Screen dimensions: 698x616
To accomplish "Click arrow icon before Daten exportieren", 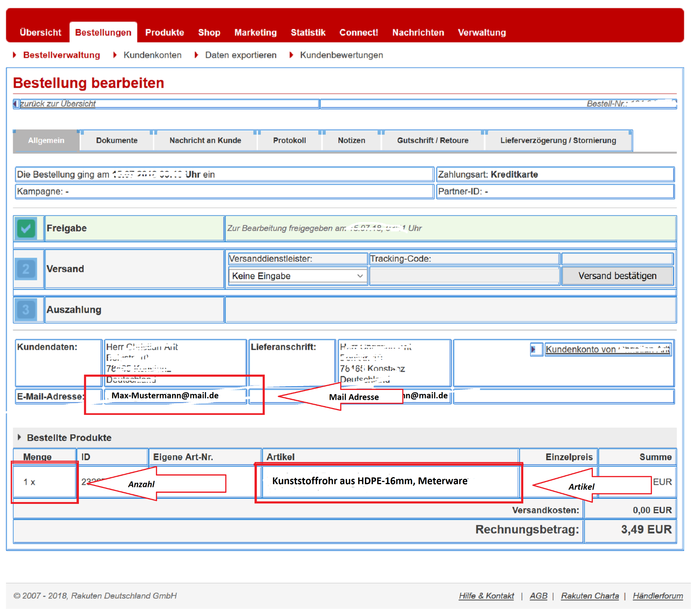I will [196, 55].
